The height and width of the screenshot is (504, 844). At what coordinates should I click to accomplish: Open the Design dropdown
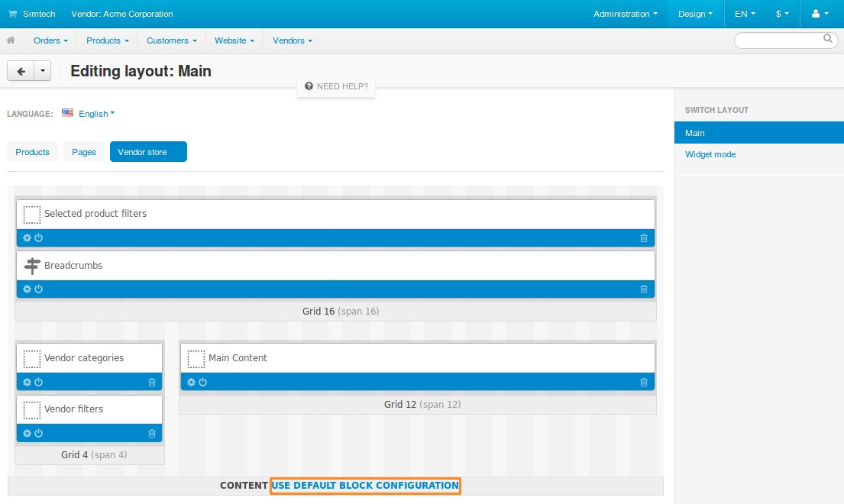coord(695,14)
